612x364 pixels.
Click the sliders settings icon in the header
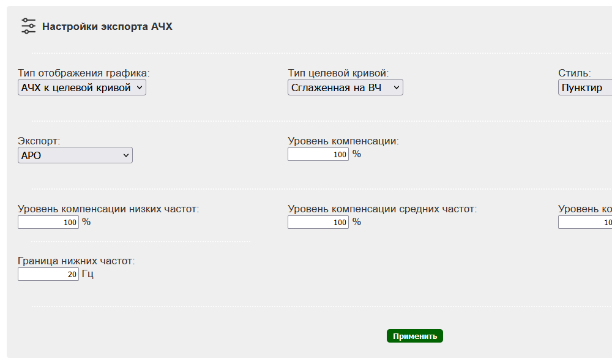click(x=29, y=26)
